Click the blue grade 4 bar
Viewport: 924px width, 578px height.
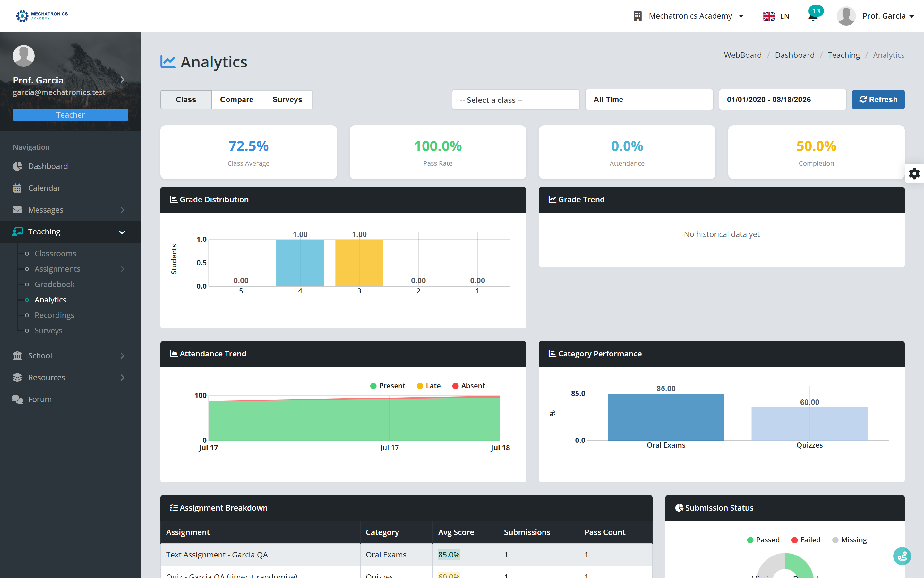tap(300, 263)
